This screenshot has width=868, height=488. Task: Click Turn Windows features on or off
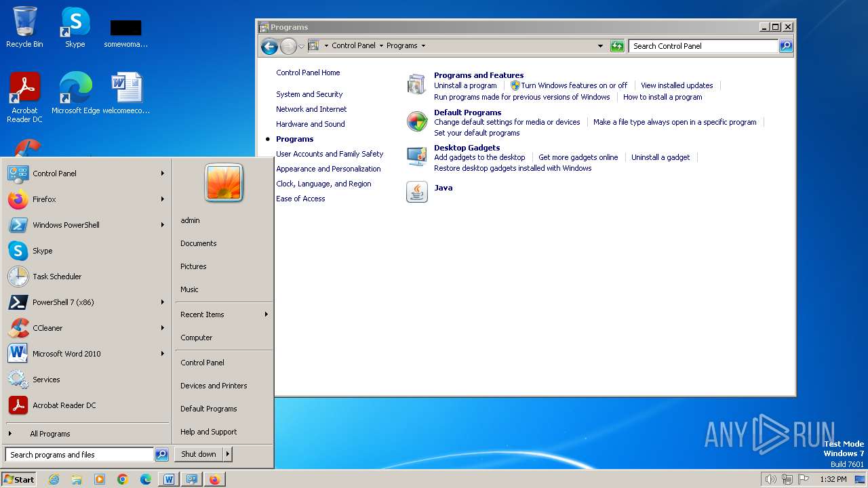point(574,85)
